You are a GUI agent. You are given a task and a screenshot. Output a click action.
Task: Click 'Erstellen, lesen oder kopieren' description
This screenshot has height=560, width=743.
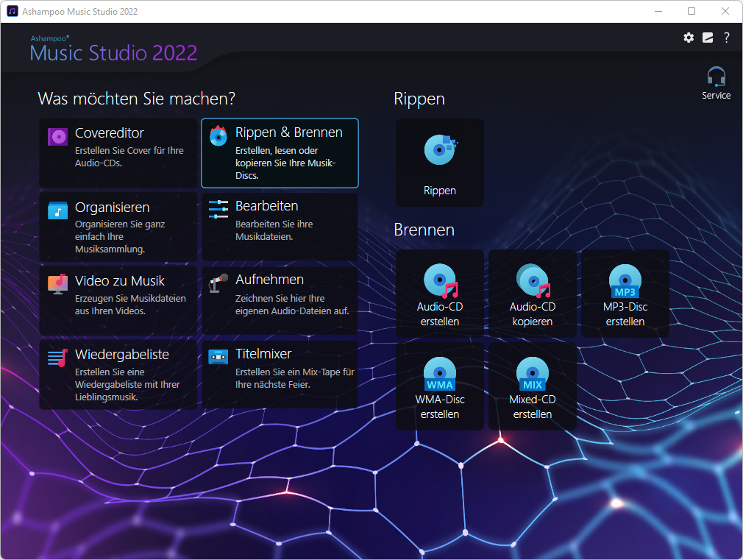pyautogui.click(x=285, y=163)
